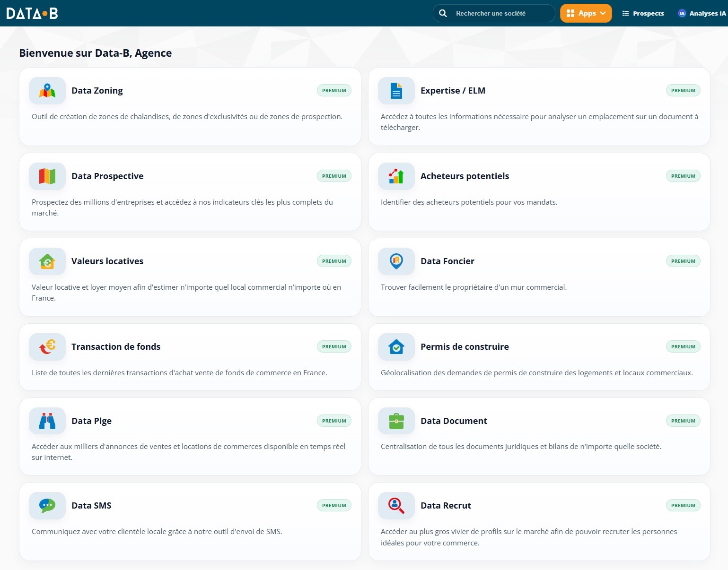Click the Valeurs locatives house euro icon
The image size is (728, 570).
[x=47, y=261]
